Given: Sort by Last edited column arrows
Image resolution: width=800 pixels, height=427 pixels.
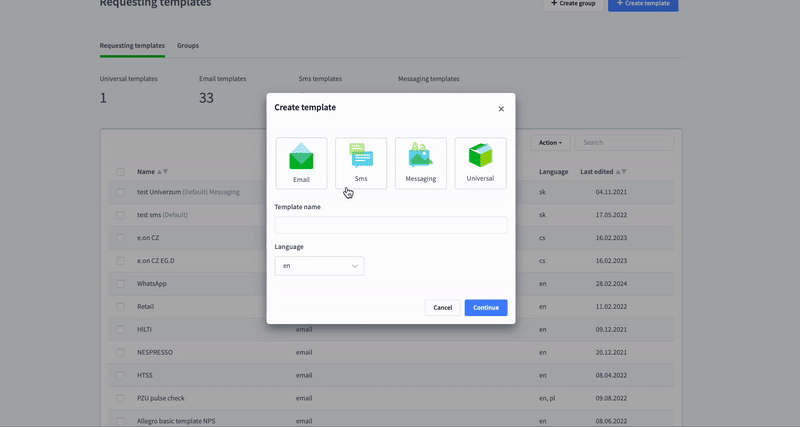Looking at the screenshot, I should click(621, 172).
